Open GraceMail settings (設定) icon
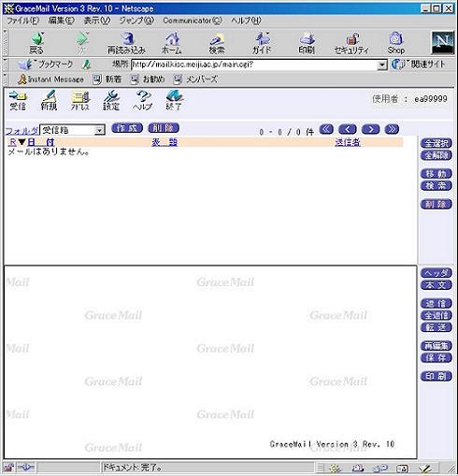This screenshot has width=458, height=476. point(111,100)
